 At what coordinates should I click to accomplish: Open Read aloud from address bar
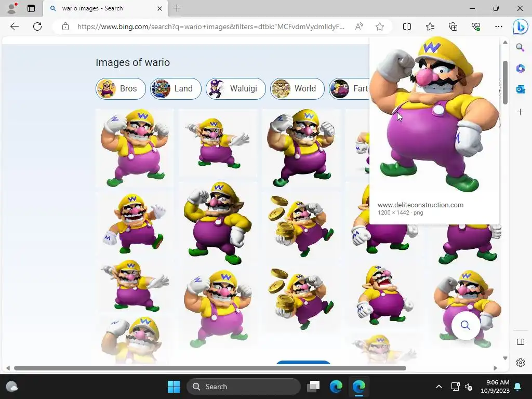click(x=359, y=26)
